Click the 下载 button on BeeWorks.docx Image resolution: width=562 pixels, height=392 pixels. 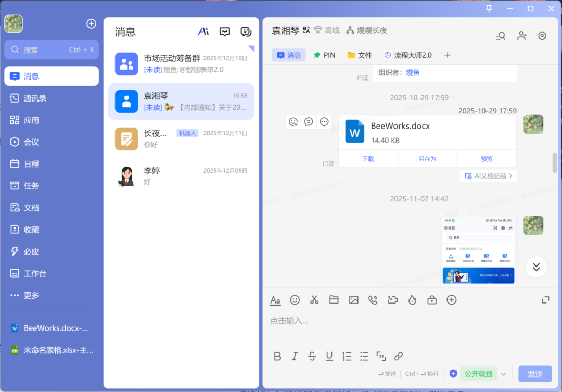point(368,159)
